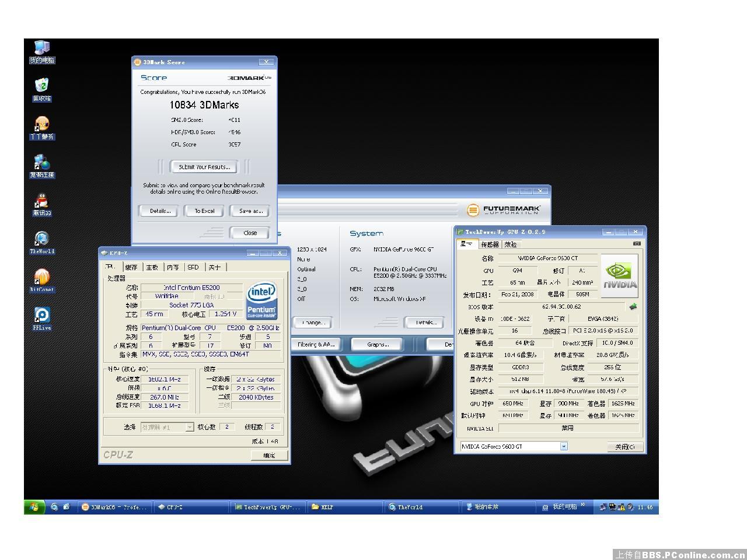The height and width of the screenshot is (560, 747).
Task: Click the Intel Pentium logo in CPU-Z
Action: [261, 301]
